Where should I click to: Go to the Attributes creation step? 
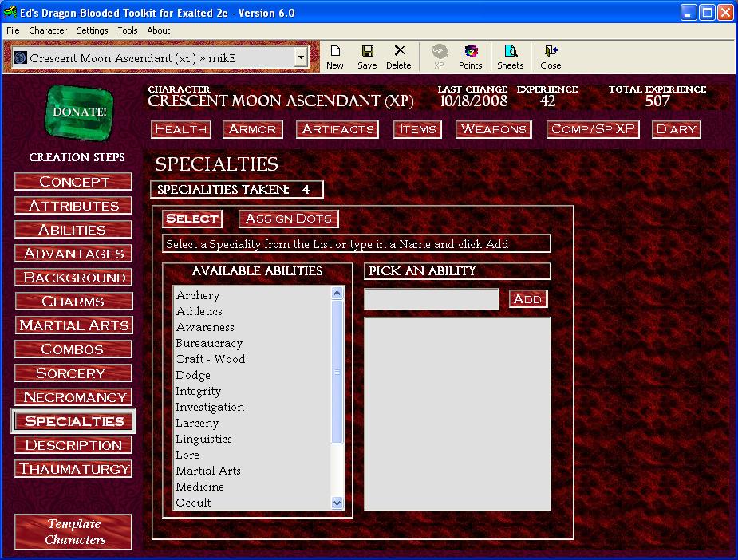[73, 206]
